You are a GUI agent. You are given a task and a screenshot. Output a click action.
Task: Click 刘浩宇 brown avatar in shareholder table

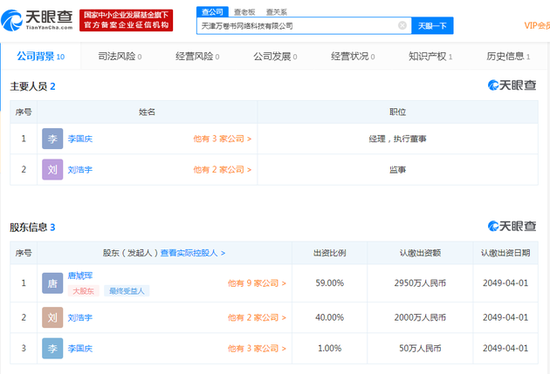click(52, 318)
